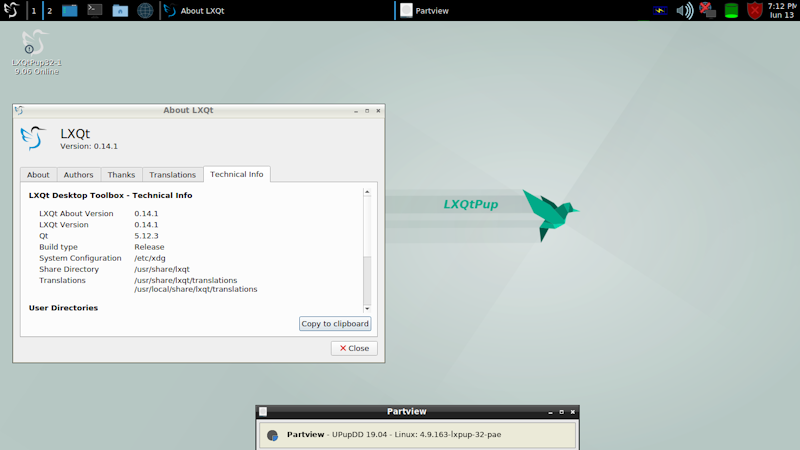The width and height of the screenshot is (800, 450).
Task: Open the Translations tab
Action: 172,174
